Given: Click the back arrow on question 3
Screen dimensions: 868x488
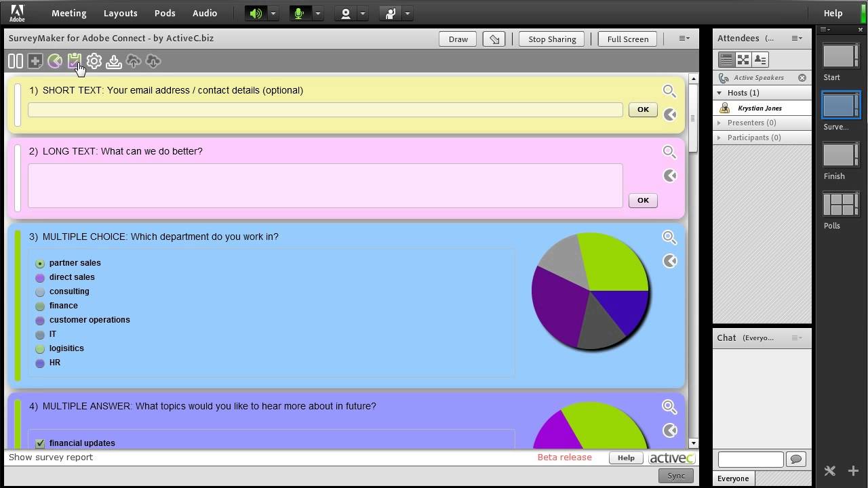Looking at the screenshot, I should [x=670, y=261].
